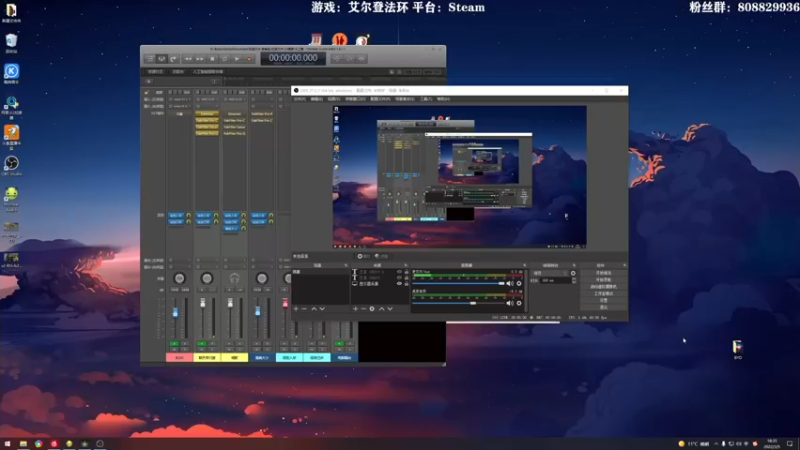Lock the display capture source
Screen dimensions: 800x450
click(x=406, y=284)
